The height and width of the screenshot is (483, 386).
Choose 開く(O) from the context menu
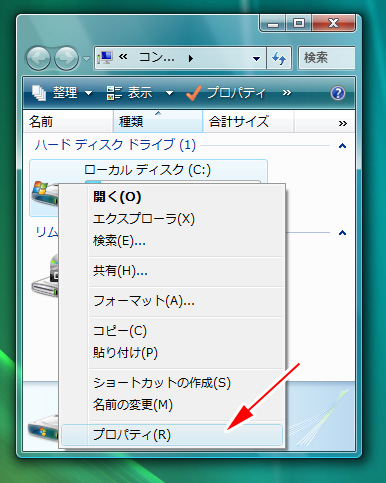click(172, 197)
